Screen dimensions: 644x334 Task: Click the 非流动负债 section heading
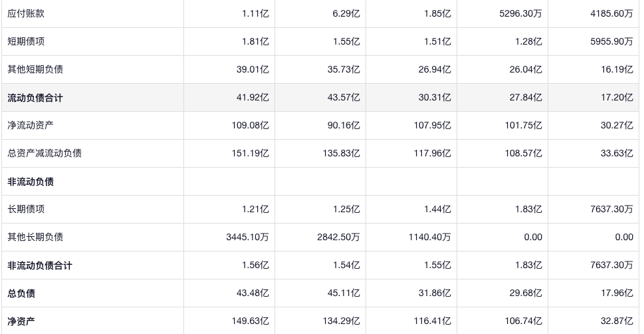pos(31,182)
